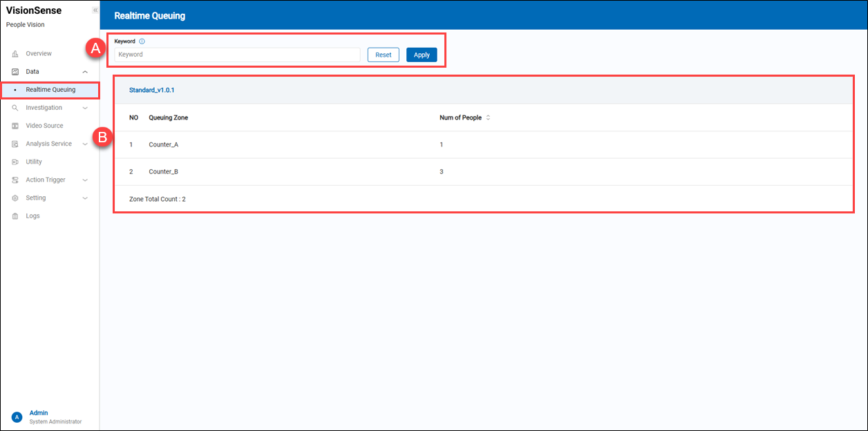868x431 pixels.
Task: Click the Utility icon in sidebar
Action: (15, 162)
